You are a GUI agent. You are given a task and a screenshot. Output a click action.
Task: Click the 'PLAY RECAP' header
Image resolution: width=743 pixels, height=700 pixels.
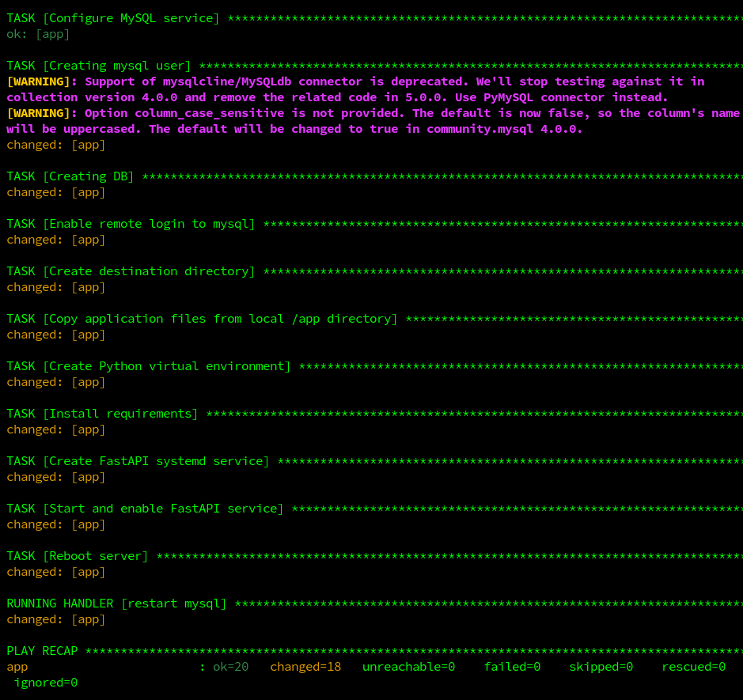click(42, 651)
